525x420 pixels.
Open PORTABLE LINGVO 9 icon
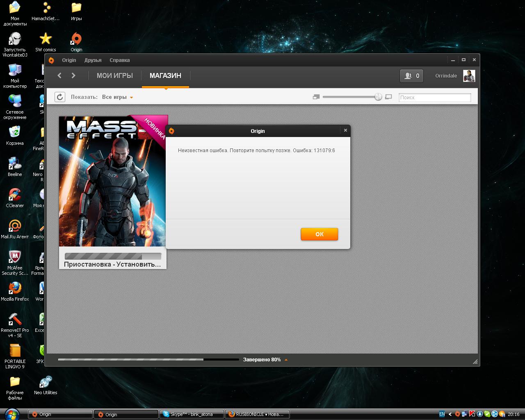(15, 356)
